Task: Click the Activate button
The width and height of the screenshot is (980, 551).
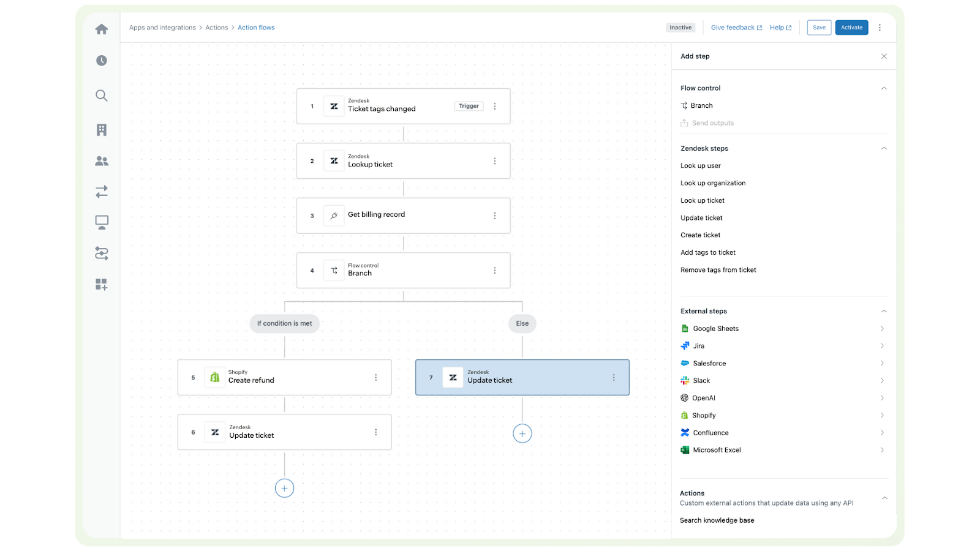Action: 851,28
